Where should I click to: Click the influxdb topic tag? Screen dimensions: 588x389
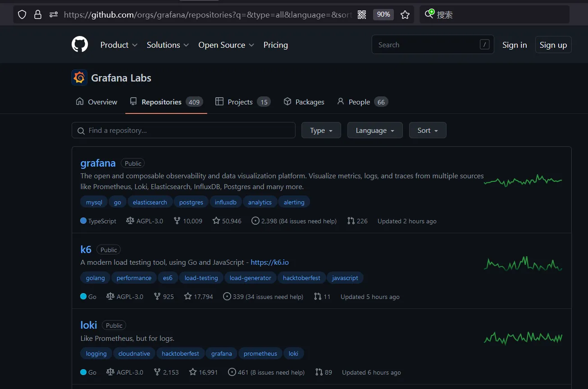click(x=226, y=202)
